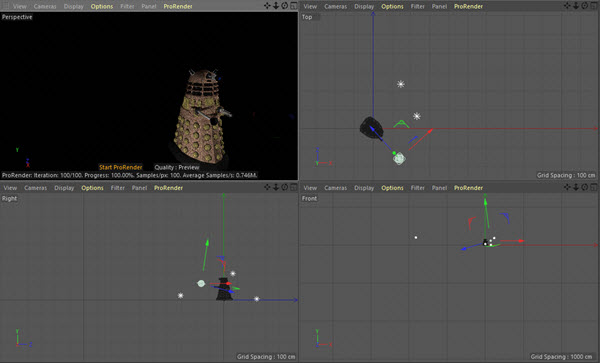Viewport: 600px width, 363px height.
Task: Open Options menu in Top viewport
Action: pos(392,7)
